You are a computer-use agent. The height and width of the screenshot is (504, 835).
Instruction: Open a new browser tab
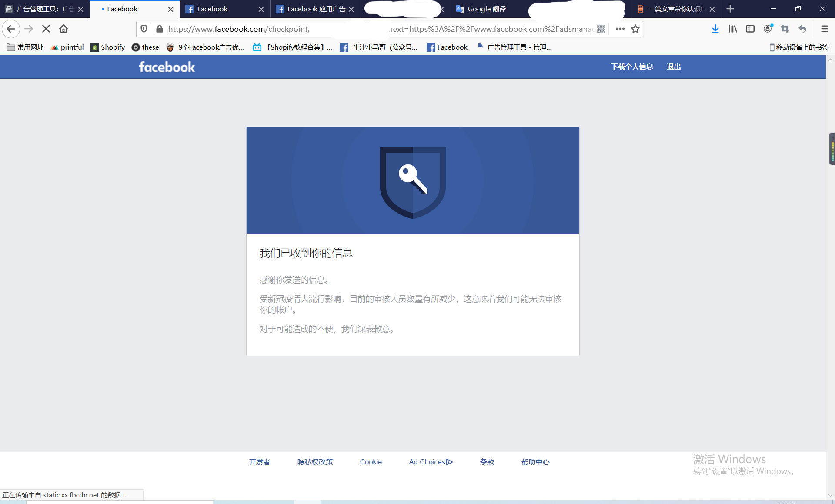coord(730,9)
